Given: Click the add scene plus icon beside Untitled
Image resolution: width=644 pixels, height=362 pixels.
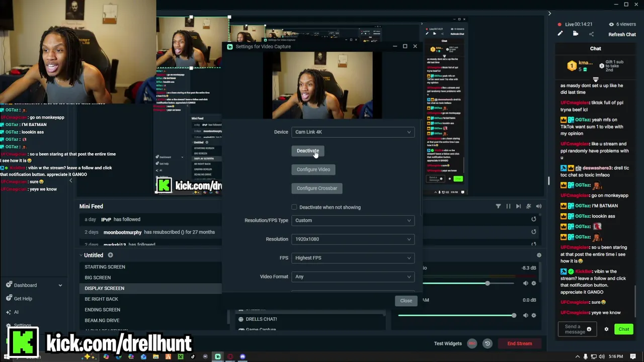Looking at the screenshot, I should (x=110, y=255).
